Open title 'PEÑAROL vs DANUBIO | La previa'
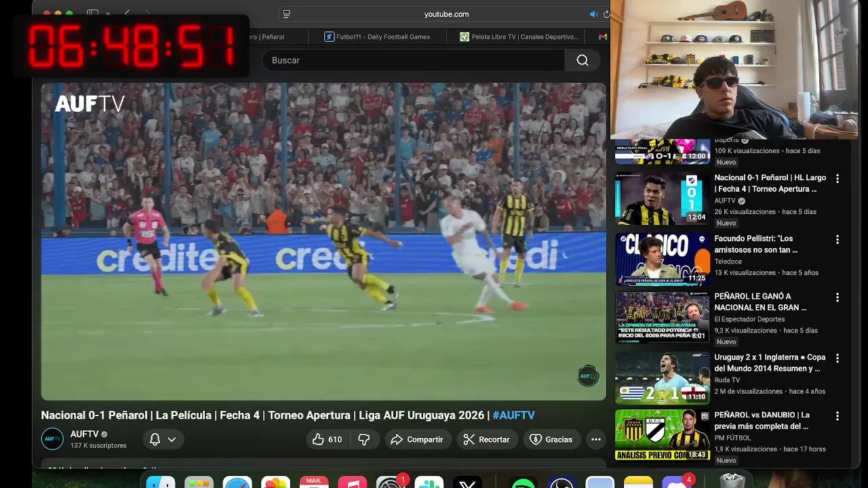The image size is (868, 488). pyautogui.click(x=762, y=420)
